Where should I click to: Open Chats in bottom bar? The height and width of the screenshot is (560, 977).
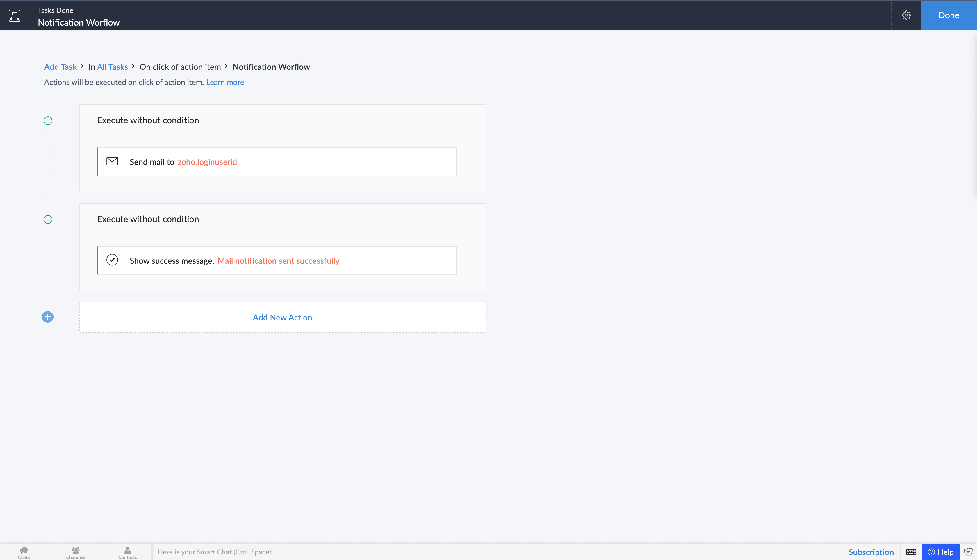(24, 552)
